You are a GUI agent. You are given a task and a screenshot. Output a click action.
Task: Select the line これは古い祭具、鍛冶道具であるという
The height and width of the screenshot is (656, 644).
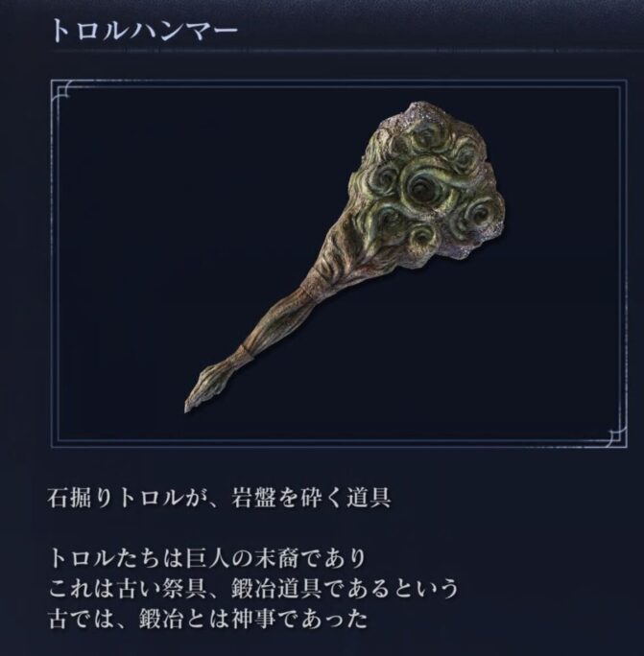tap(253, 590)
